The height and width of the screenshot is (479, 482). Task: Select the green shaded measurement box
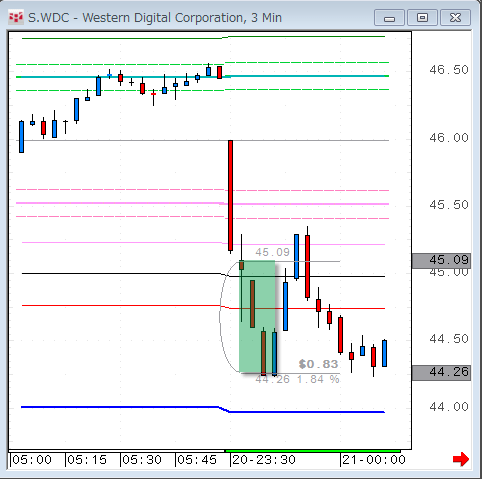(x=257, y=317)
